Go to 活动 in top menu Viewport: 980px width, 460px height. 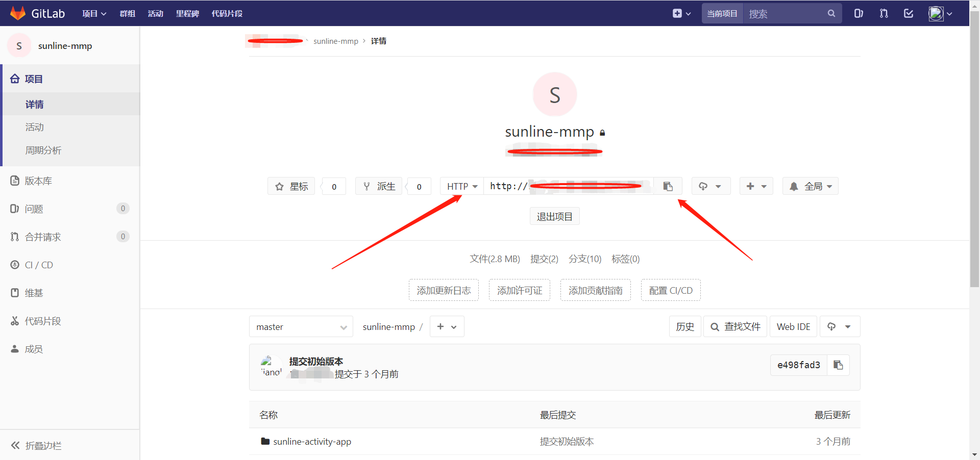[156, 14]
